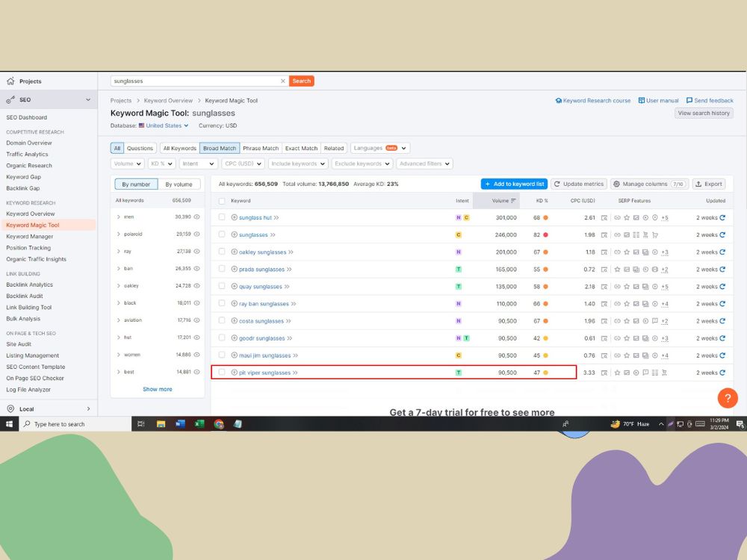Check the sunglasses row checkbox
The width and height of the screenshot is (747, 560).
point(222,234)
